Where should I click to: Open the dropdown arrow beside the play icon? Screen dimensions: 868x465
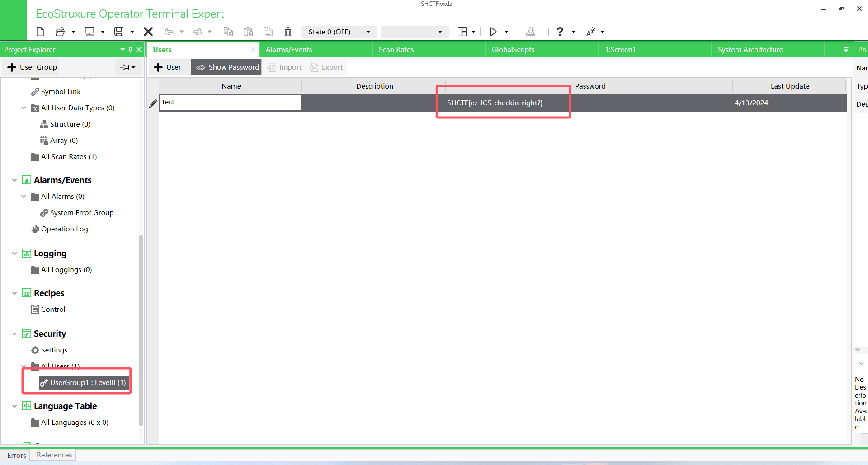coord(507,32)
